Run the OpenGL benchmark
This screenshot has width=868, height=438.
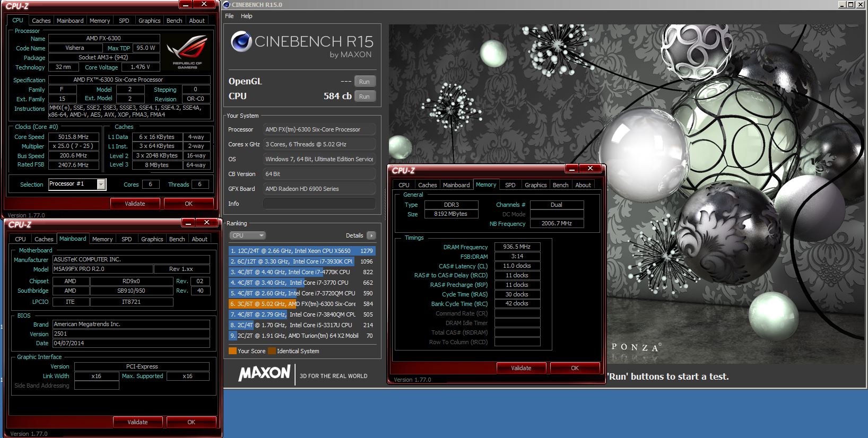(364, 82)
